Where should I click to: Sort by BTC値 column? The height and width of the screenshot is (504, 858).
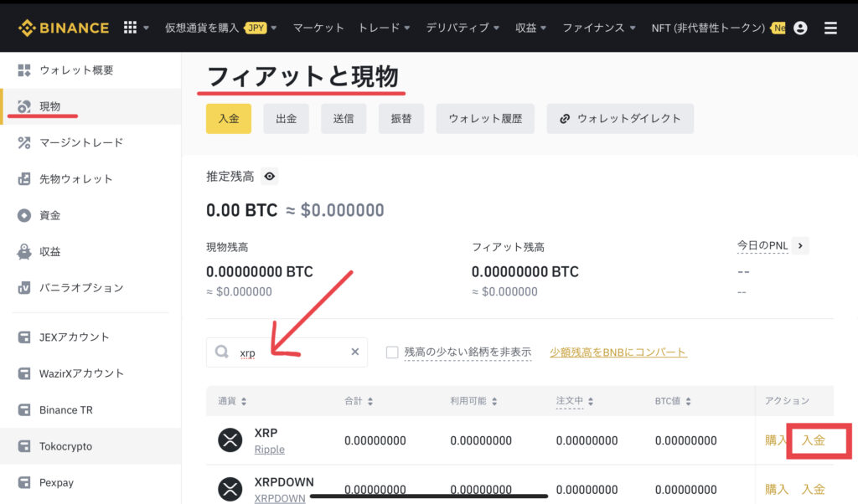click(x=673, y=401)
